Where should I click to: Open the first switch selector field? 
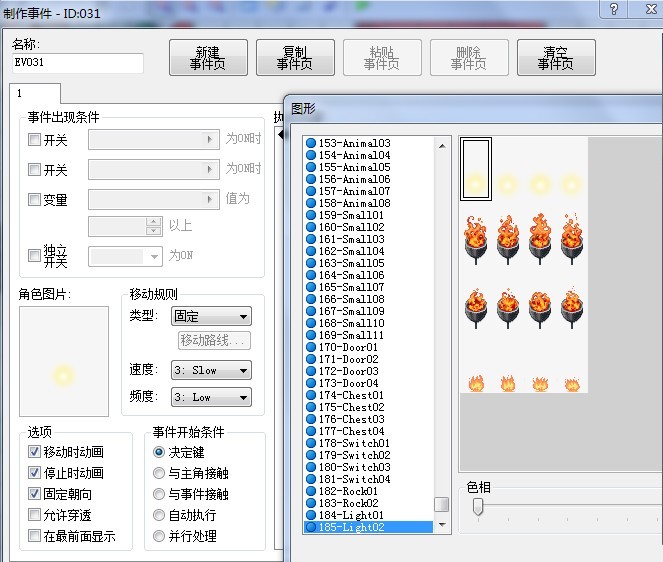(154, 140)
